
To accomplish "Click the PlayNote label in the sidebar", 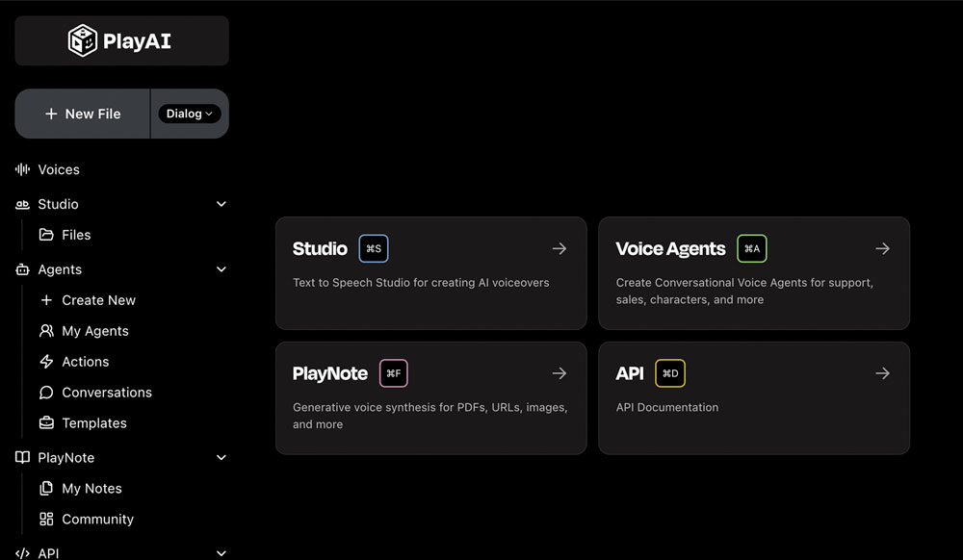I will coord(66,458).
